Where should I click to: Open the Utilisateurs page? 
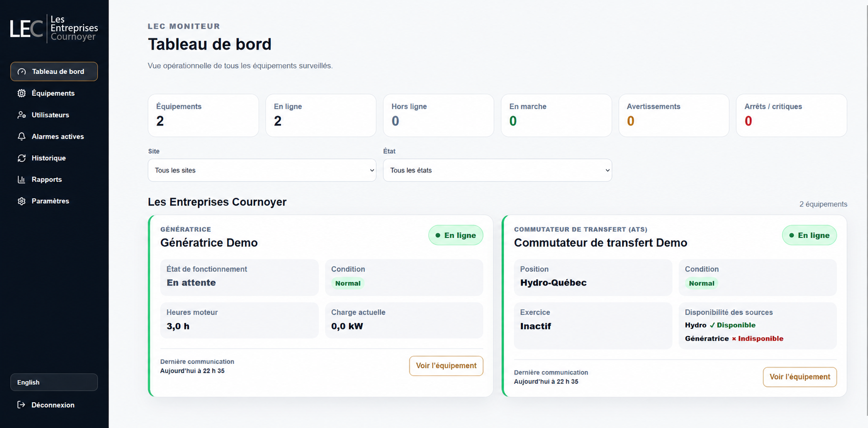point(54,115)
